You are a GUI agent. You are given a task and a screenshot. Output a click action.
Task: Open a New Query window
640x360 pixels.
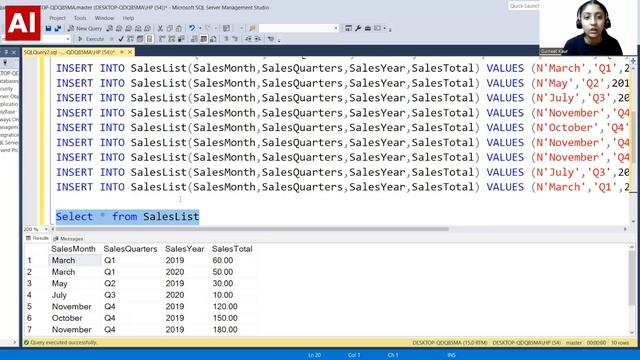pos(85,28)
